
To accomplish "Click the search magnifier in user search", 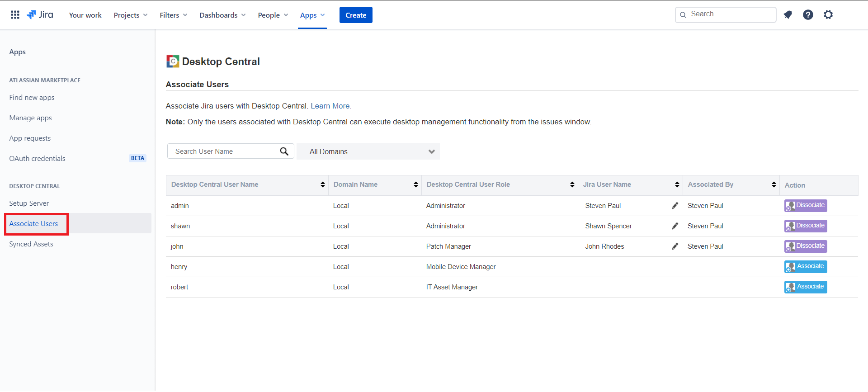I will (x=284, y=151).
